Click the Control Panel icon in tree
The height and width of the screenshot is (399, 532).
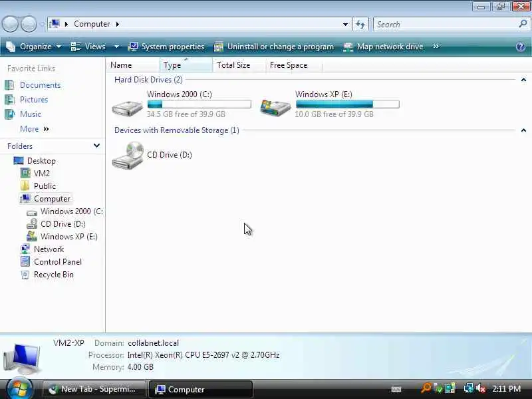25,261
